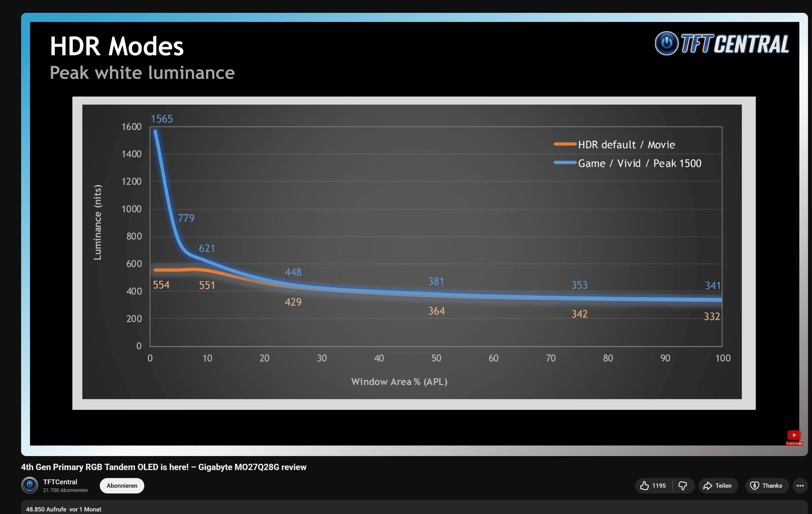The image size is (812, 514).
Task: Click the 1565 peak data label
Action: point(162,119)
